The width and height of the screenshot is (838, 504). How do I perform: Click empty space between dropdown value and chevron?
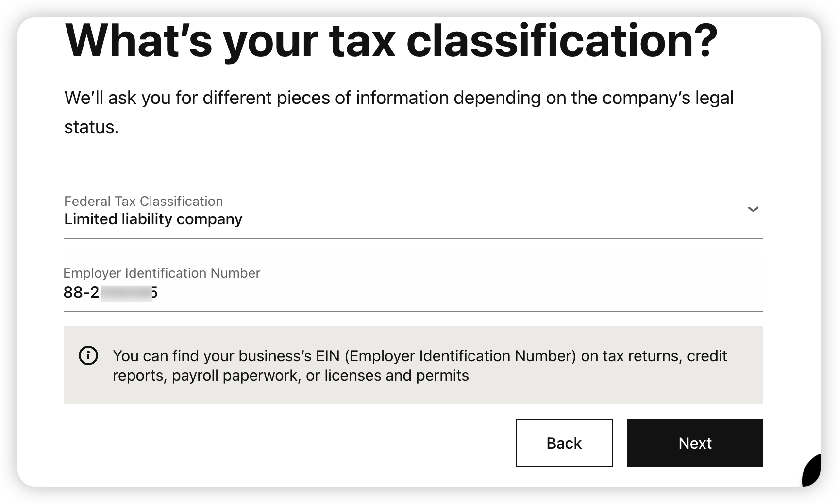[x=486, y=218]
